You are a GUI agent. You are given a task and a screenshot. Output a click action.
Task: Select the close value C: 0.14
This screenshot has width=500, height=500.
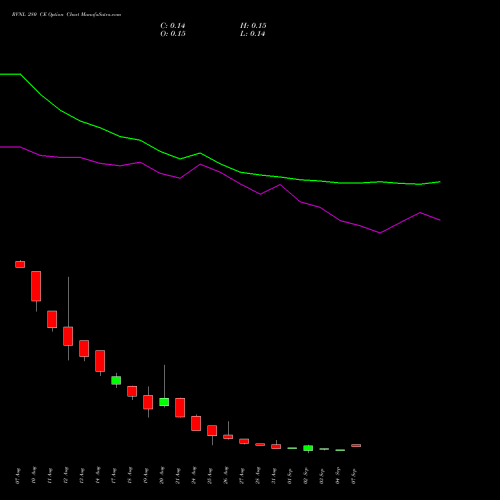pos(173,26)
